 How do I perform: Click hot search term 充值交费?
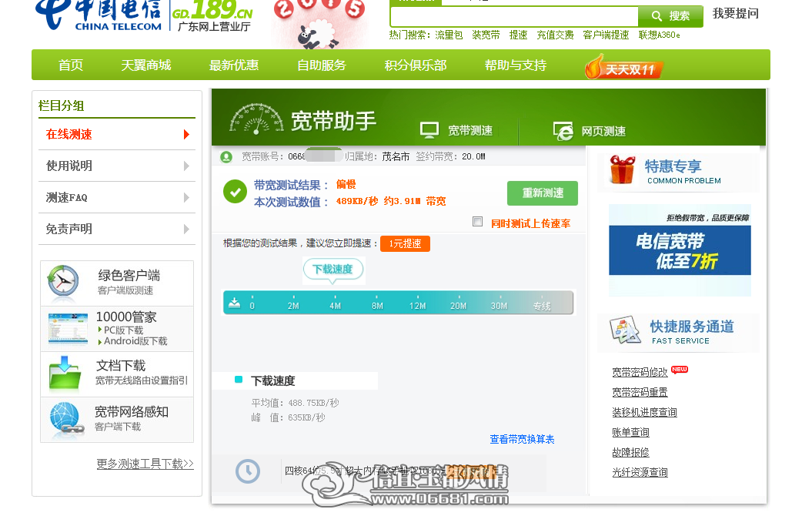[x=555, y=35]
